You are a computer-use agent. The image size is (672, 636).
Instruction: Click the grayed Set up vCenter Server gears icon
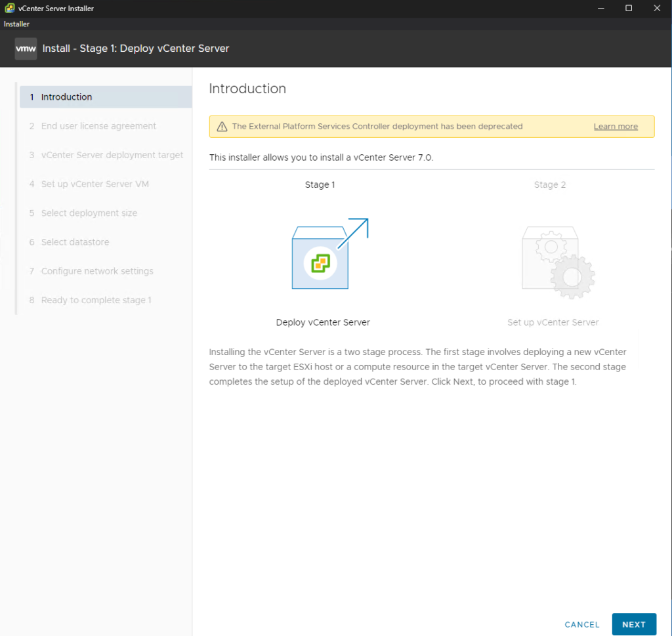click(556, 261)
